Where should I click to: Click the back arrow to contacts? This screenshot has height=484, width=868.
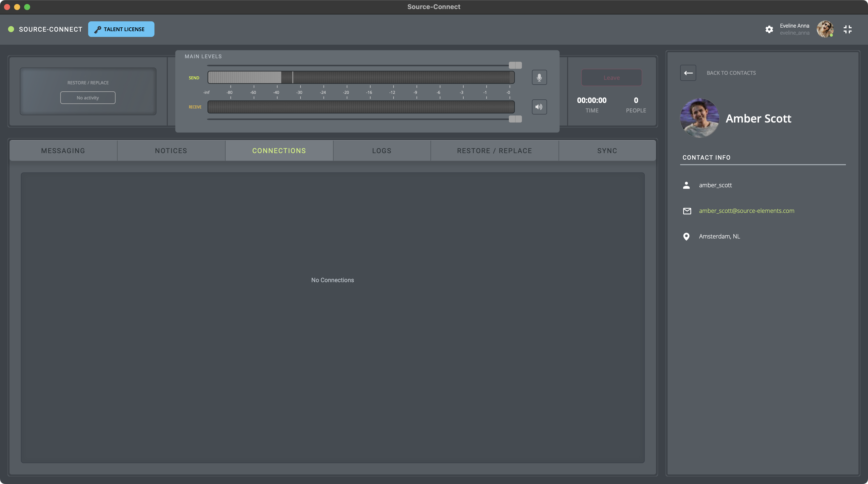(688, 73)
